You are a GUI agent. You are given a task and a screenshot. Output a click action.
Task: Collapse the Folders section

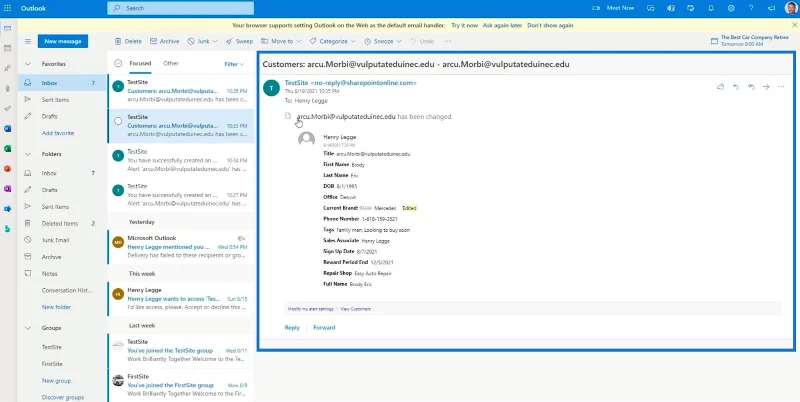(28, 154)
